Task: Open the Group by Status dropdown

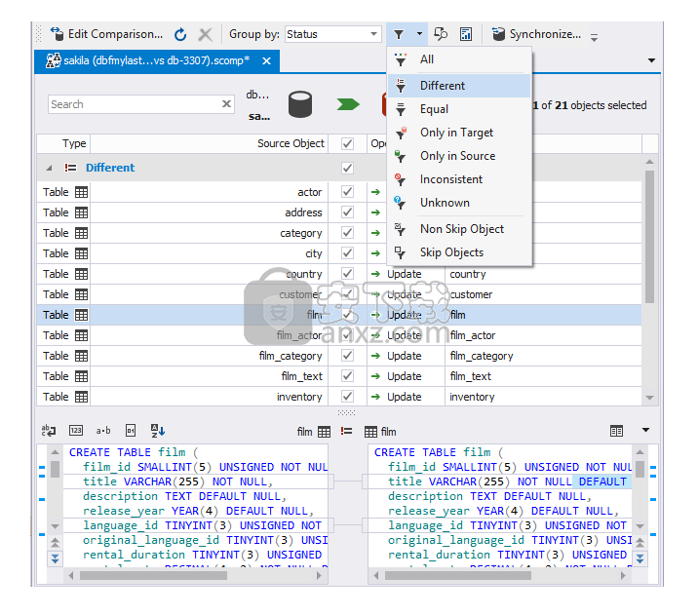Action: (333, 34)
